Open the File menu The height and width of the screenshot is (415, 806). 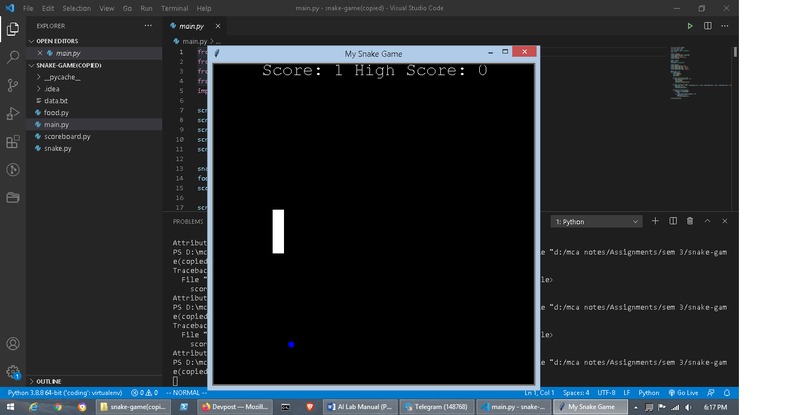point(28,8)
